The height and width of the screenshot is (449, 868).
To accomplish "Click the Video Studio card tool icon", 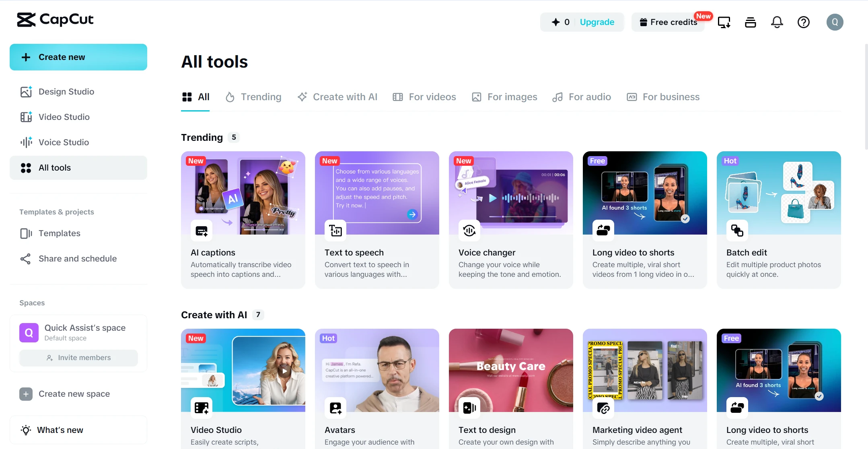I will (202, 408).
